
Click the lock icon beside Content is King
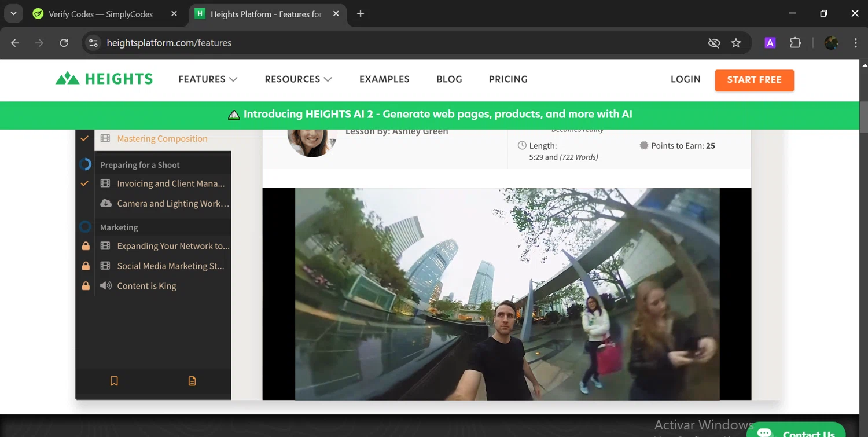tap(86, 286)
